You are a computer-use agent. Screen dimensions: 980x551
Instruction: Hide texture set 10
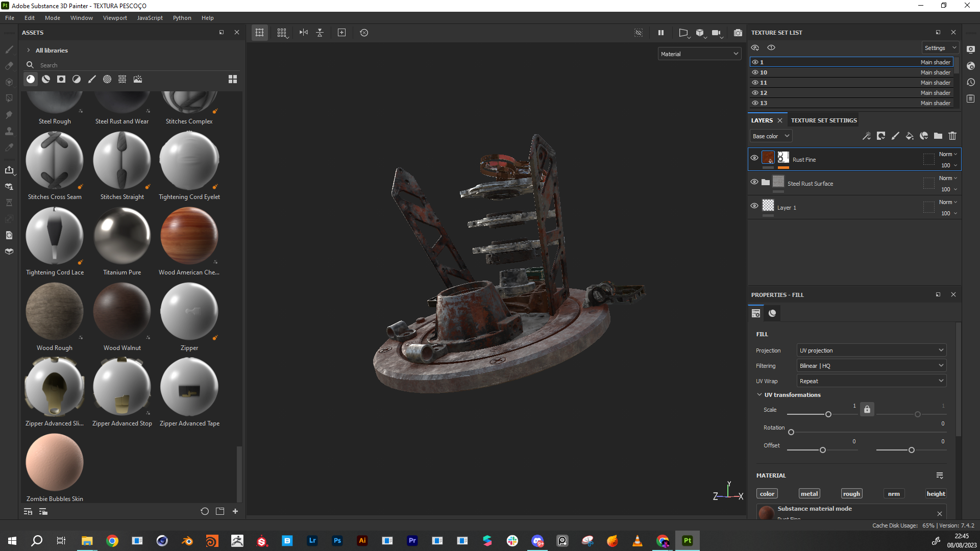pos(755,72)
